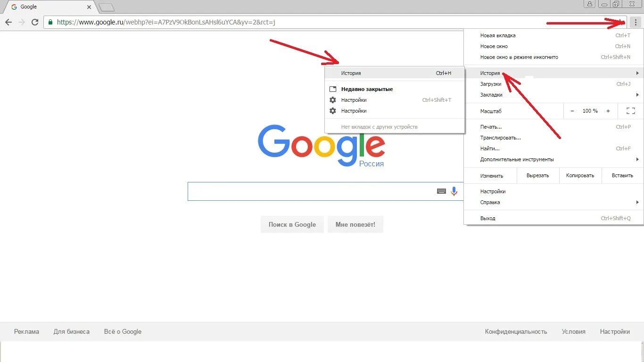
Task: Start voice search with microphone icon
Action: [x=454, y=191]
